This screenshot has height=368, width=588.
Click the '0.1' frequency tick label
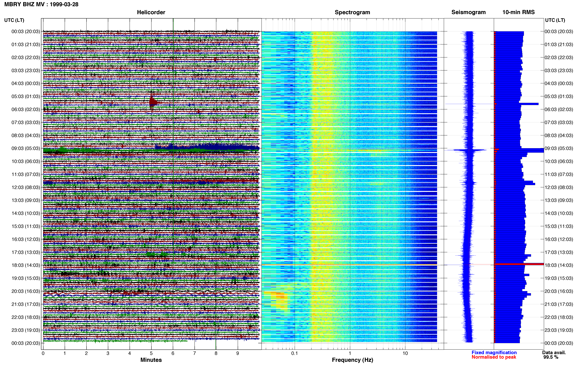coord(295,353)
